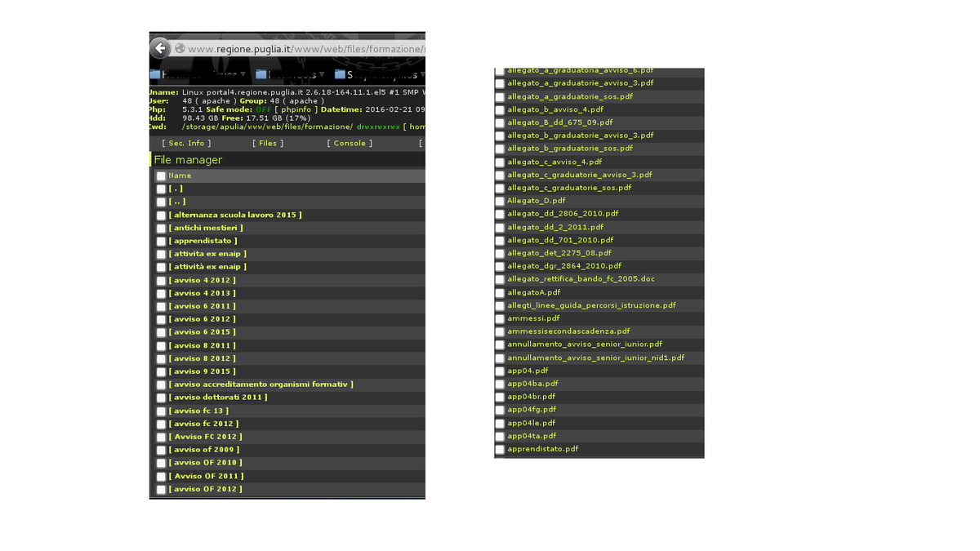The image size is (980, 551).
Task: Open the app04ta.pdf file
Action: coord(532,436)
